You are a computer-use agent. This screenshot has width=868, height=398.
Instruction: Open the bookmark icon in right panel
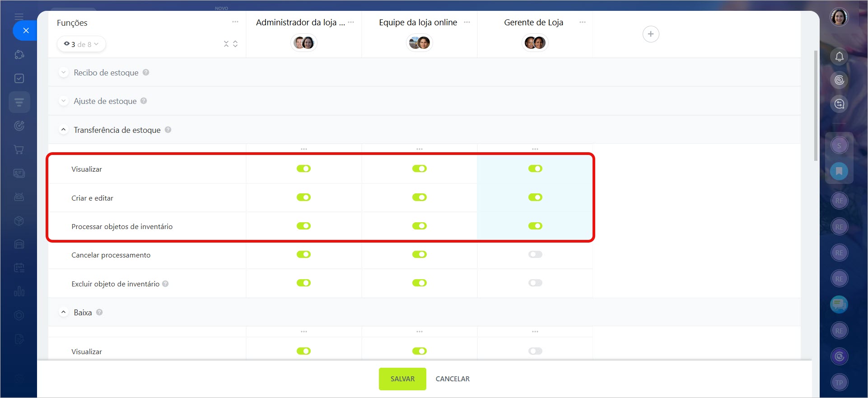839,171
